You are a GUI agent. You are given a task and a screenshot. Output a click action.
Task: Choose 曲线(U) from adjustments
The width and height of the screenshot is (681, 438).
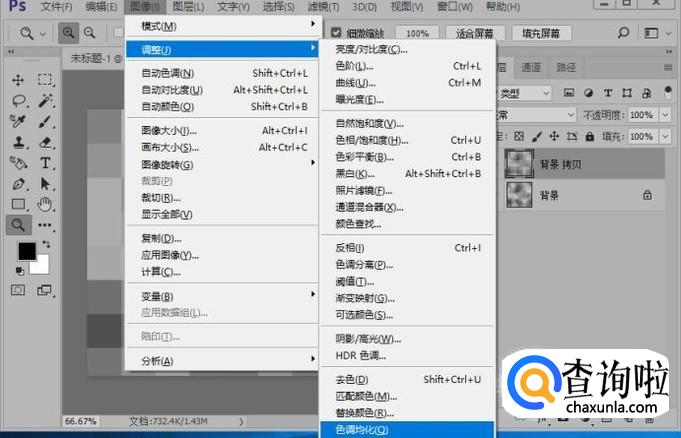[x=407, y=83]
